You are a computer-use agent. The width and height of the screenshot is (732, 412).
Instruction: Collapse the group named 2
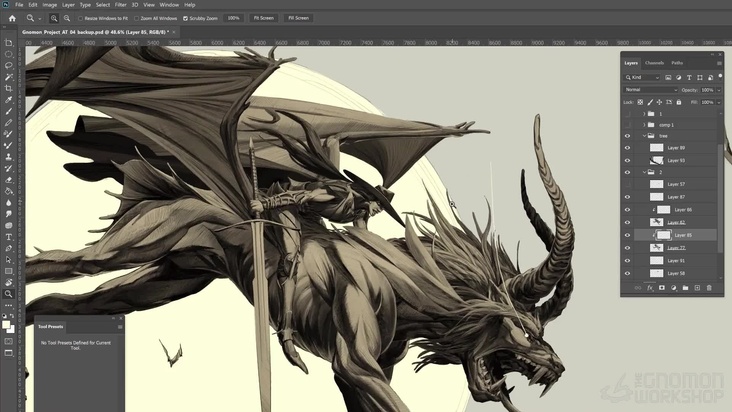pyautogui.click(x=644, y=172)
